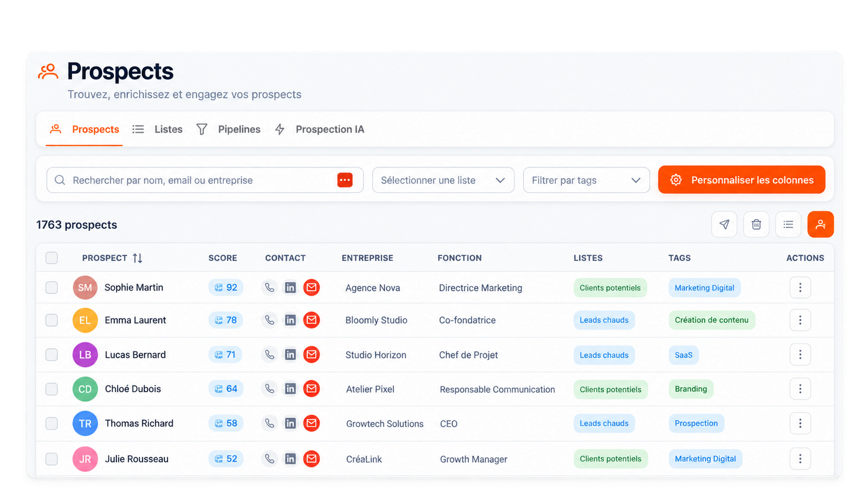Click the orange add prospect icon button

point(820,224)
